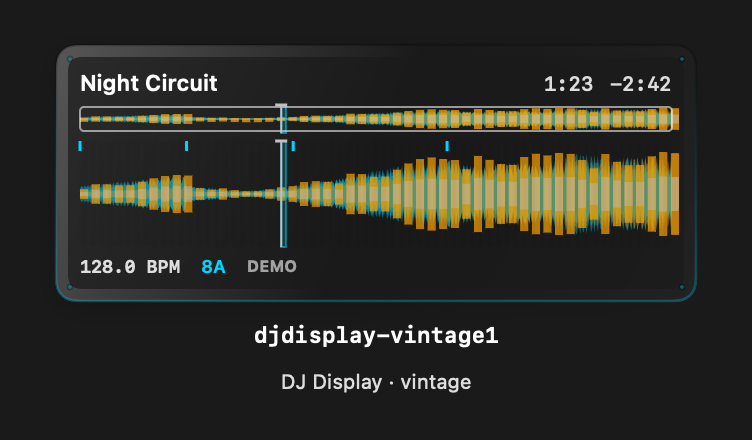Click the DJ Display · vintage subtitle
Image resolution: width=752 pixels, height=440 pixels.
[x=376, y=382]
